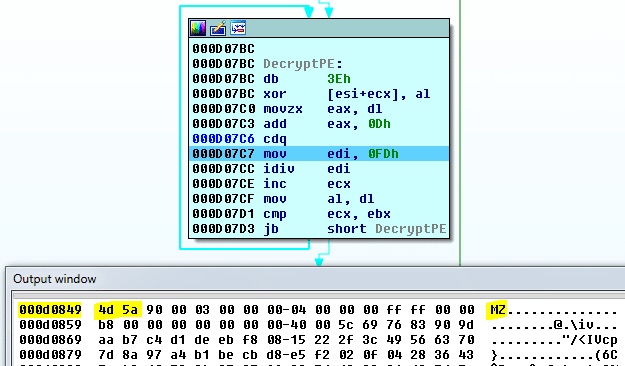This screenshot has height=366, width=625.
Task: Click the highlighted 'mov edi, 0FDh' line
Action: [319, 154]
